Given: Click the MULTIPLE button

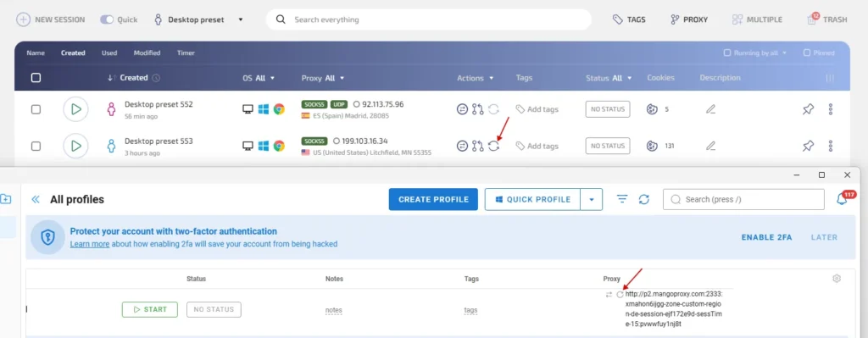Looking at the screenshot, I should click(x=757, y=19).
